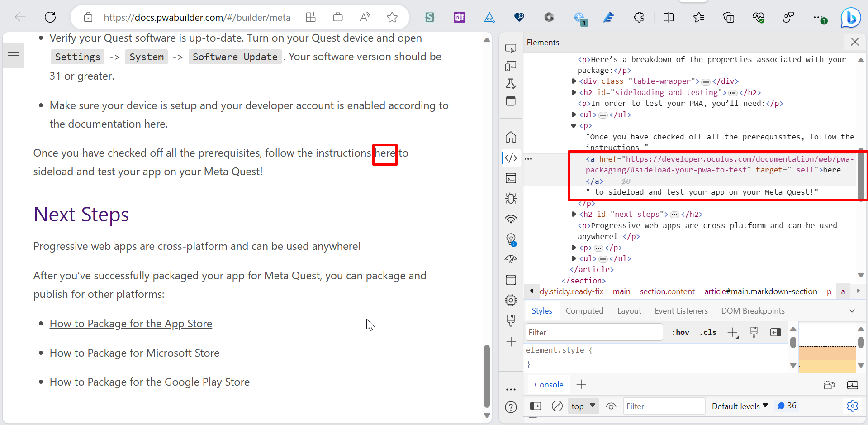Open the Console drawer icon in the sidebar
Viewport: 868px width, 425px height.
coord(511,178)
